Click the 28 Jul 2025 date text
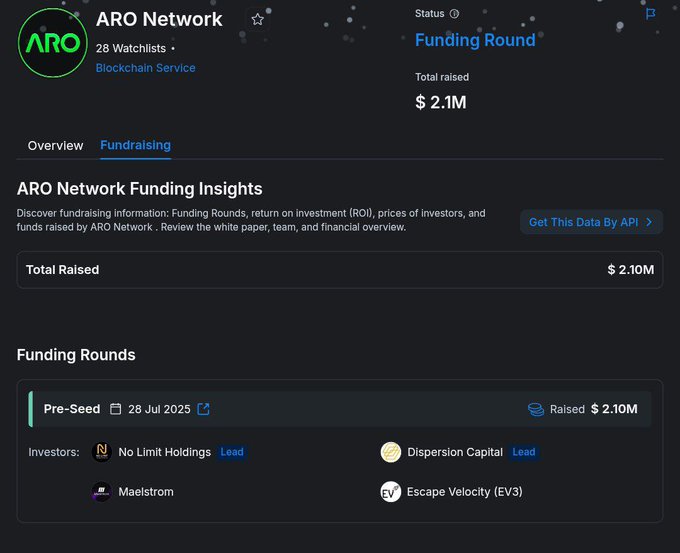Viewport: 680px width, 553px height. click(x=159, y=409)
